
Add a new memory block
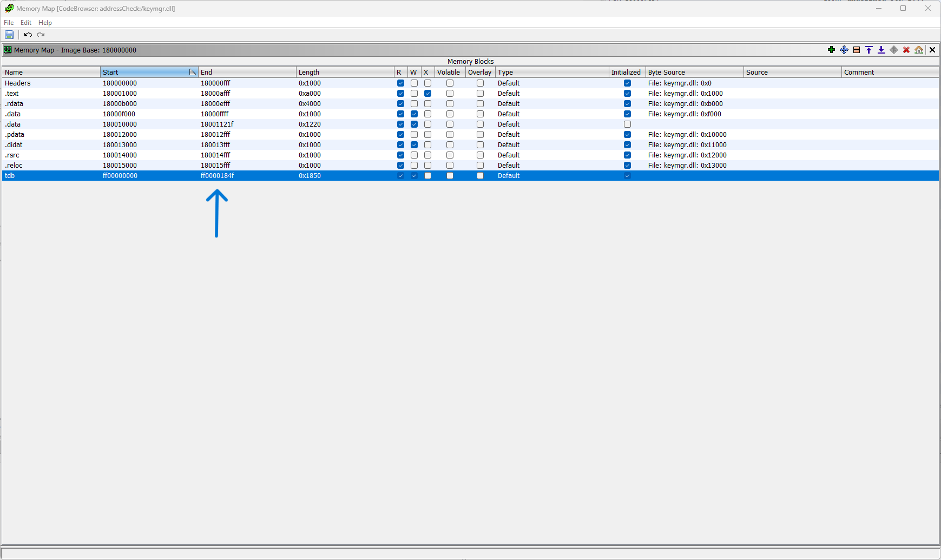point(832,50)
